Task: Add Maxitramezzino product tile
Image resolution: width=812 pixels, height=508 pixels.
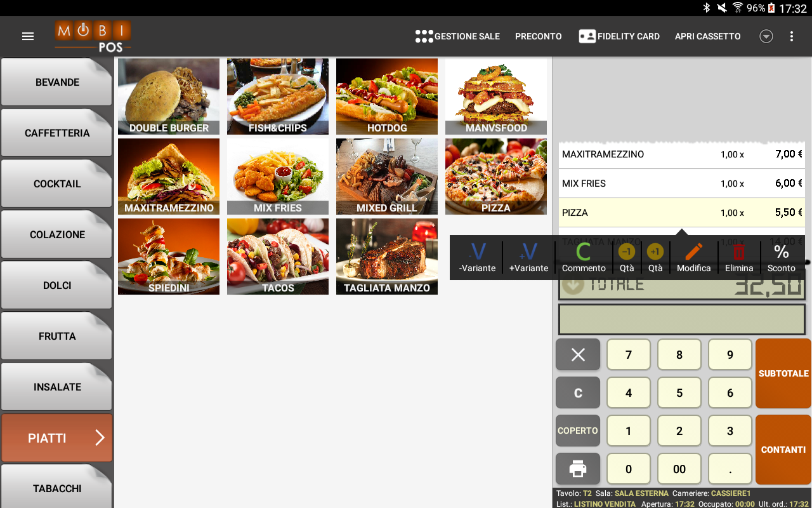Action: (x=169, y=177)
